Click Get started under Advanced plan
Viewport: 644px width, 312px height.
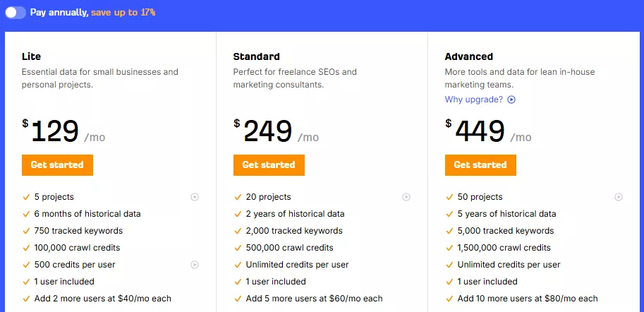[x=480, y=165]
